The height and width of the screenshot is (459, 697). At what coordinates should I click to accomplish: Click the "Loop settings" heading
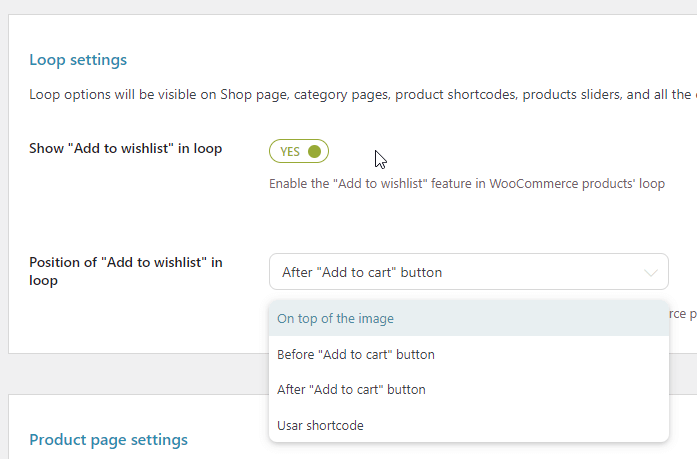pos(78,60)
